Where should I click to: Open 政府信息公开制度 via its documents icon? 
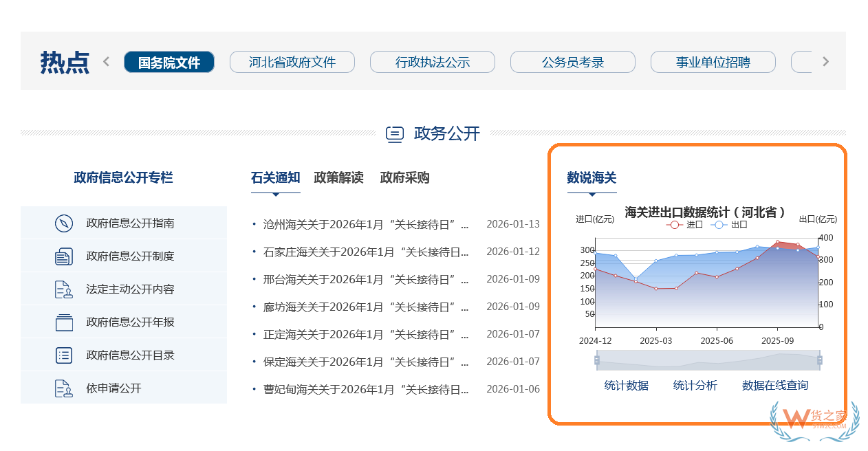click(x=65, y=255)
